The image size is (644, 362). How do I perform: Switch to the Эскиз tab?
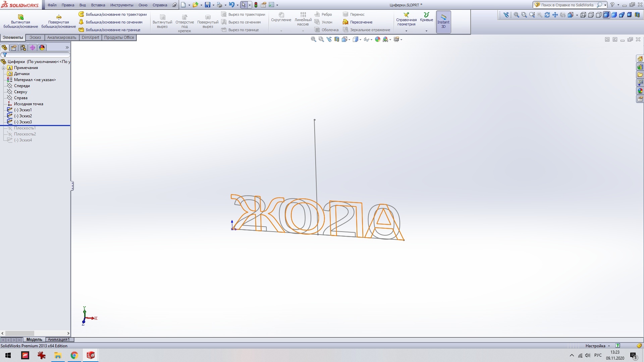click(x=35, y=38)
